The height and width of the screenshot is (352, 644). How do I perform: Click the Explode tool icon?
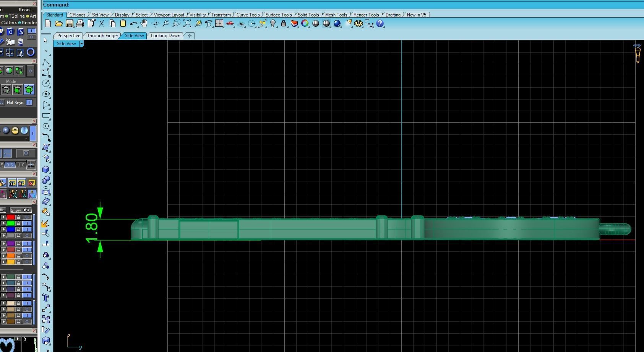click(46, 223)
